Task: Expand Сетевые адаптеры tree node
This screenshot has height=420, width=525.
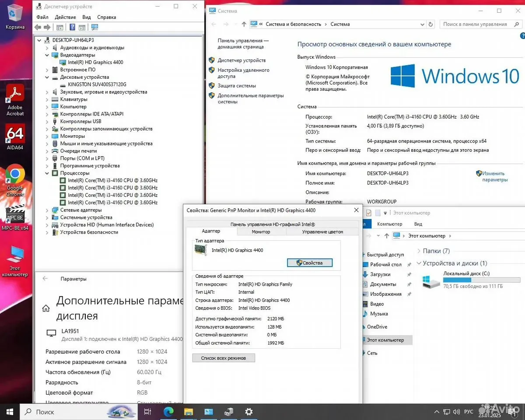Action: [47, 210]
